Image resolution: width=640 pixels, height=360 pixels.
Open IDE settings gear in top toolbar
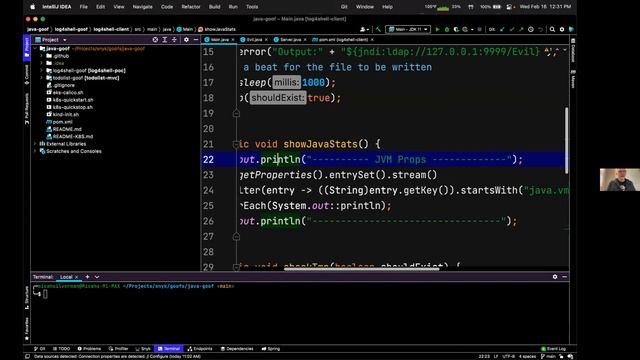click(x=562, y=29)
